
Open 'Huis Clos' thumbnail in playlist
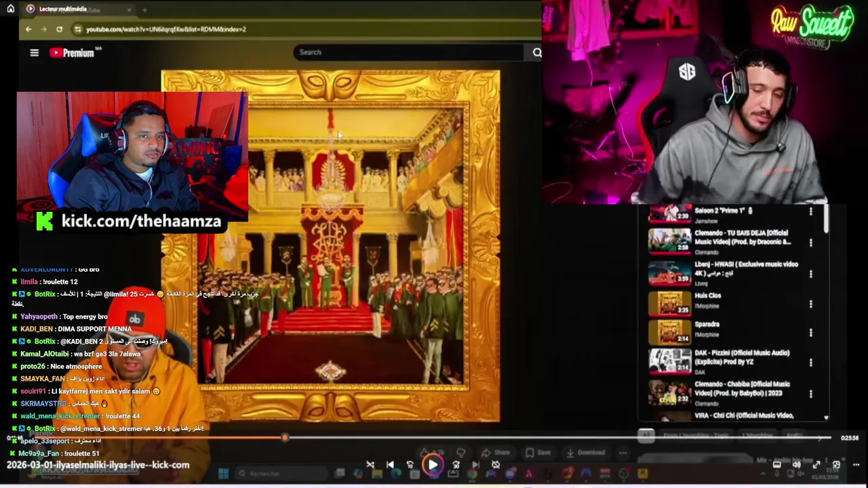pyautogui.click(x=669, y=303)
